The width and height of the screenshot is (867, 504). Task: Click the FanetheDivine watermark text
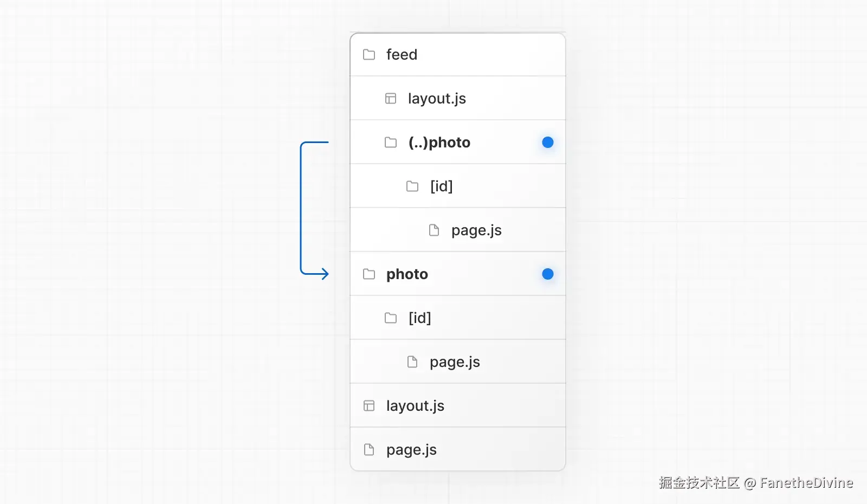tap(806, 483)
